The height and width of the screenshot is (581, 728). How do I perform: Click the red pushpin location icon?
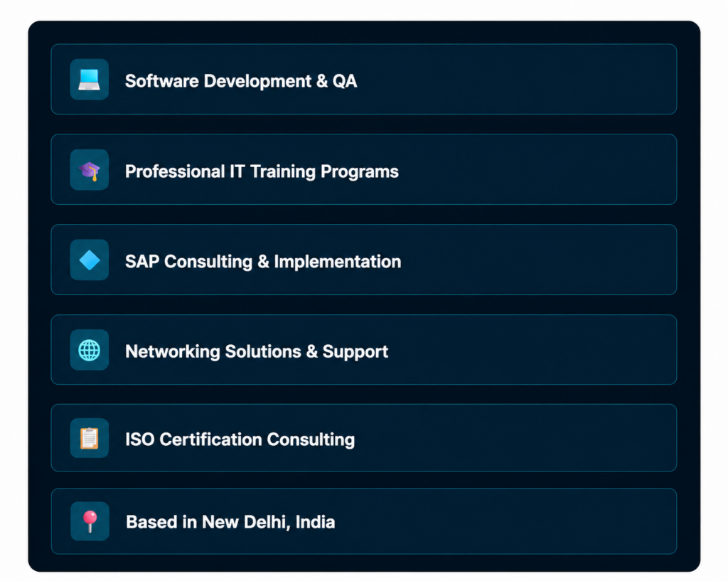(x=90, y=521)
